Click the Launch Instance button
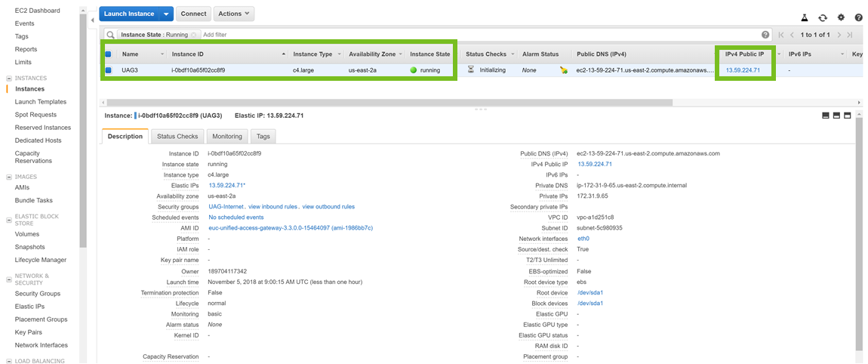This screenshot has height=364, width=868. point(130,14)
